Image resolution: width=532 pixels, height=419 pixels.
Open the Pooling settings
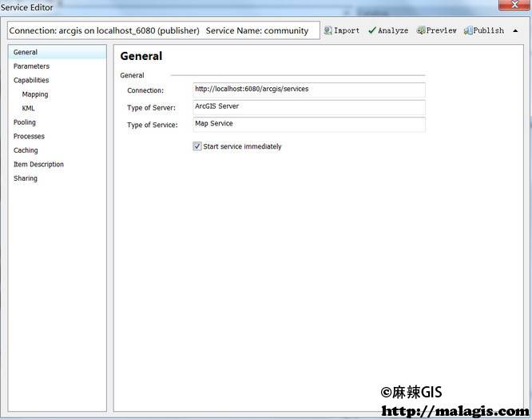25,122
